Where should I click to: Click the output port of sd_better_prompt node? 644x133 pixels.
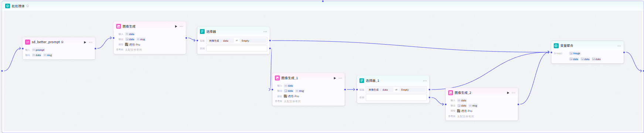point(95,48)
